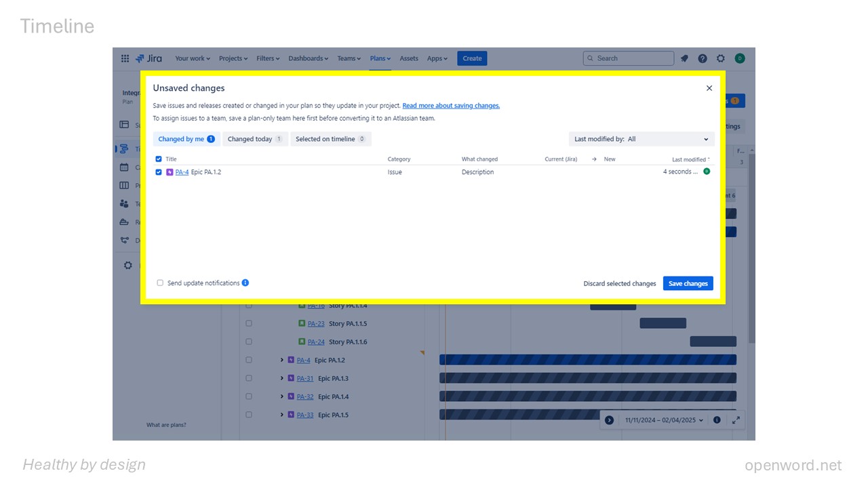Open the Teams menu in top navigation
Screen dimensions: 868x488
point(349,58)
